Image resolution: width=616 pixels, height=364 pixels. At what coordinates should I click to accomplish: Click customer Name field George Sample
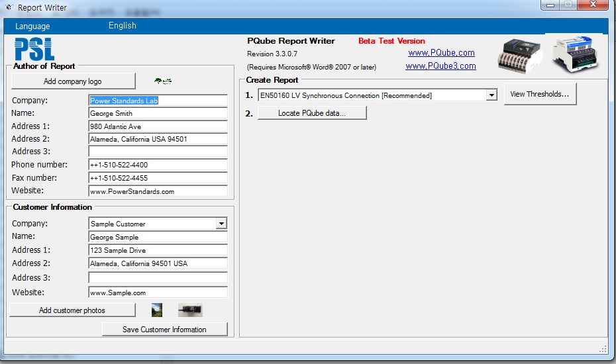point(158,237)
